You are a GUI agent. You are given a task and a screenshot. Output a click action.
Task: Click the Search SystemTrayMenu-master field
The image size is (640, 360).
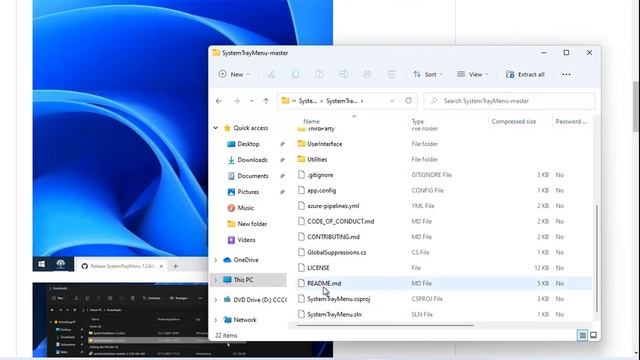tap(509, 101)
